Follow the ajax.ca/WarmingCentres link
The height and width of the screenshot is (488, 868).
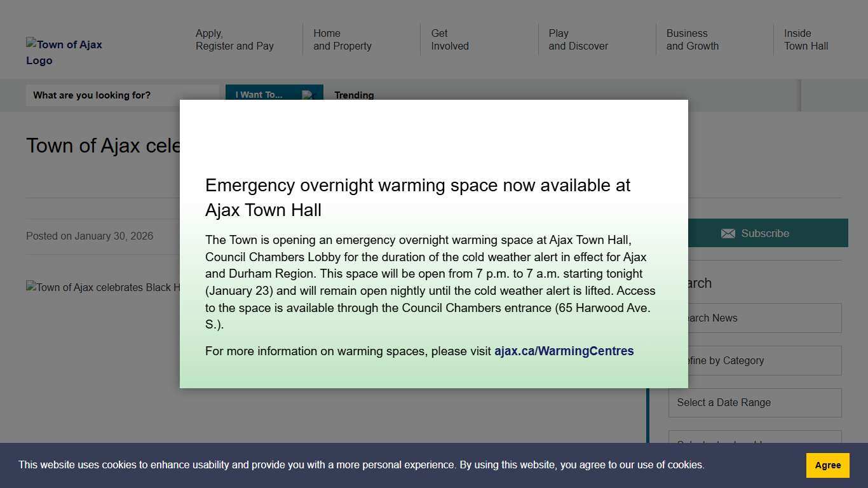564,351
